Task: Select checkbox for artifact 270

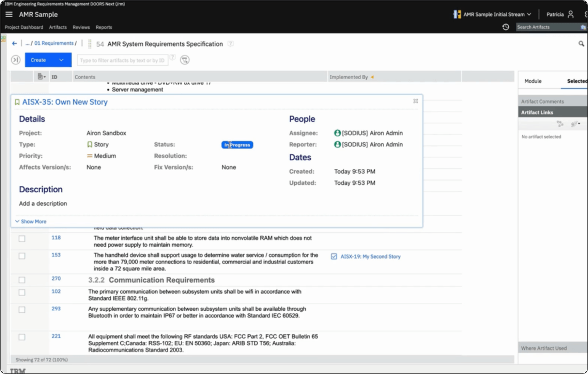Action: (x=22, y=280)
